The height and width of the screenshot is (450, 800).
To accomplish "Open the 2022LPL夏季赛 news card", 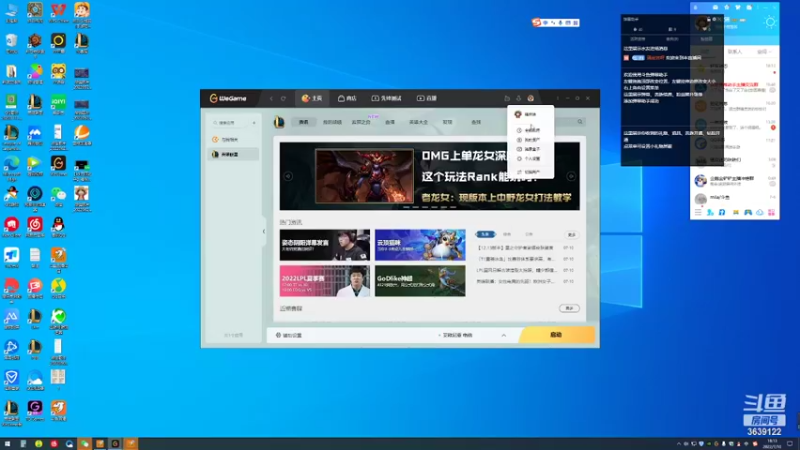I will click(324, 281).
